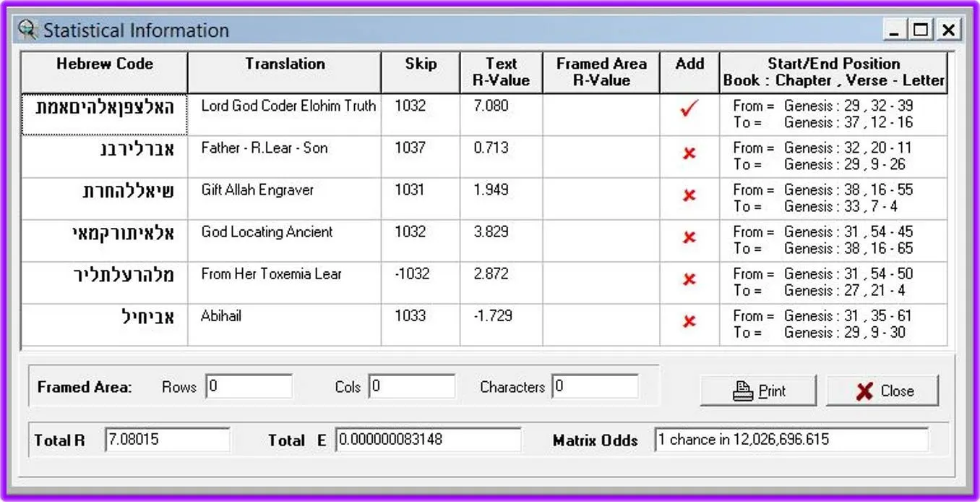Image resolution: width=980 pixels, height=502 pixels.
Task: Select the Hebrew code for God Locating Ancient
Action: 105,241
